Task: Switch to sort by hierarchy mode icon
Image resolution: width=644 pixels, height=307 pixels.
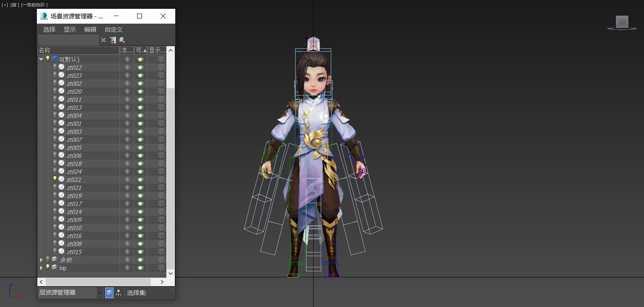Action: point(119,293)
